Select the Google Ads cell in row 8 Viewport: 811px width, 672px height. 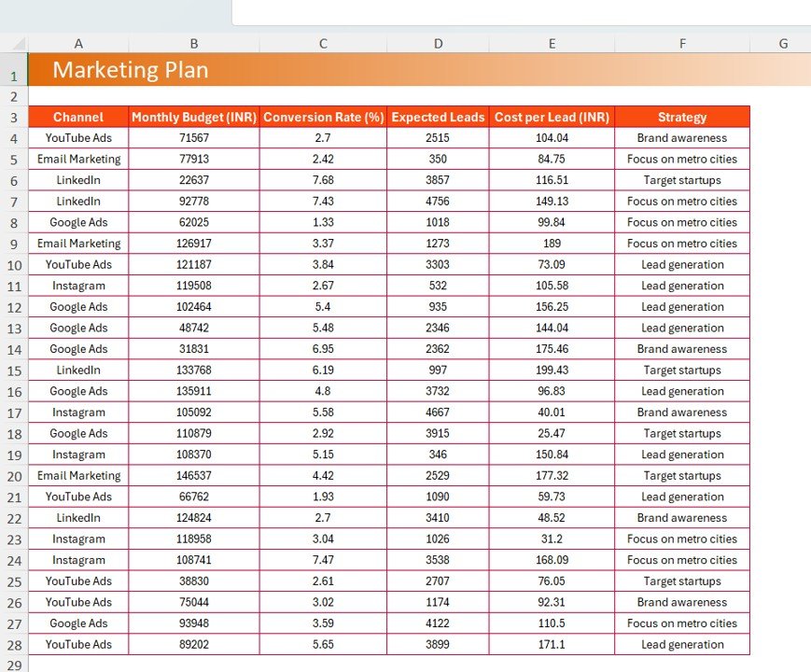pos(78,222)
